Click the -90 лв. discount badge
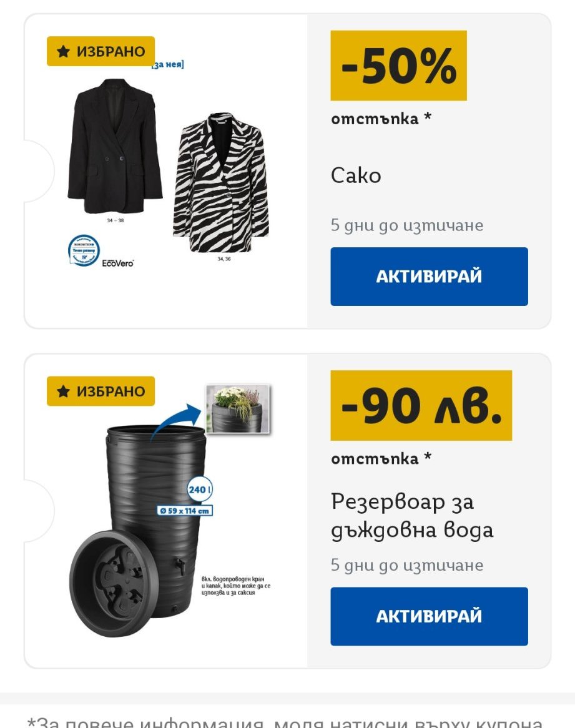 [421, 405]
